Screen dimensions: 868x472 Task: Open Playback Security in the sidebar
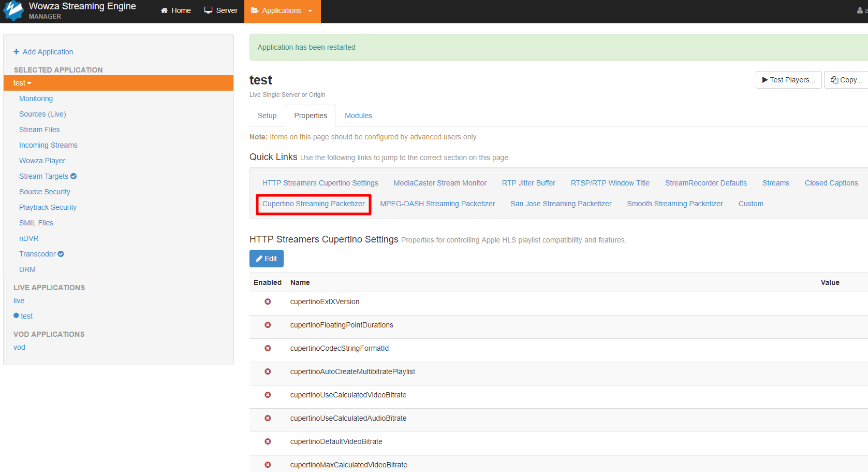point(48,207)
